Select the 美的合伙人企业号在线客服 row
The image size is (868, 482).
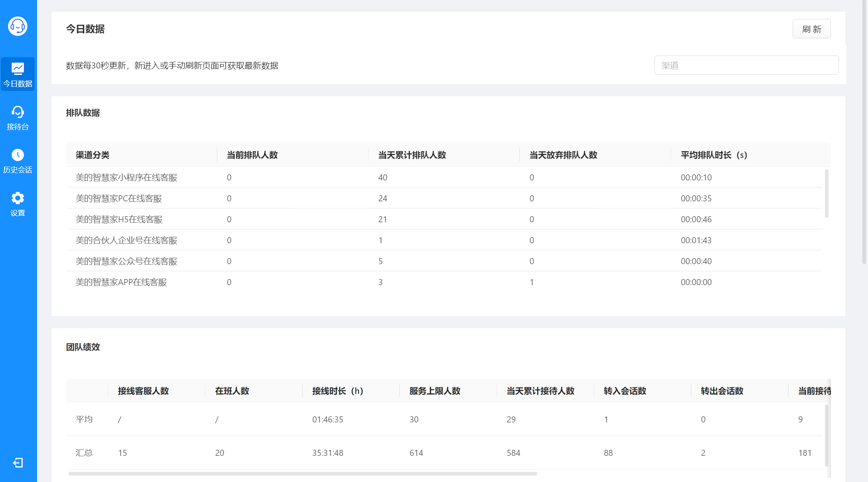pyautogui.click(x=444, y=240)
